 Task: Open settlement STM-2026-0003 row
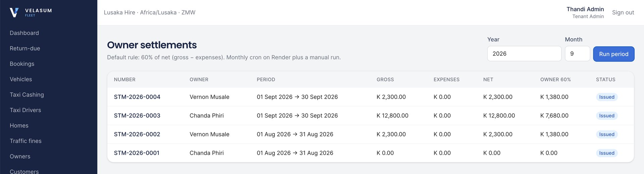point(370,116)
